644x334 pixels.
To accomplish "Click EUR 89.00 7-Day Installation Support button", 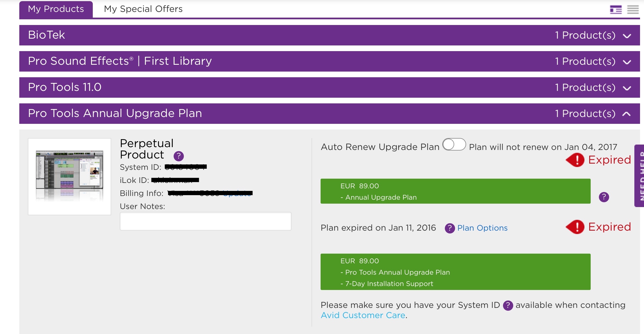I will pos(455,272).
